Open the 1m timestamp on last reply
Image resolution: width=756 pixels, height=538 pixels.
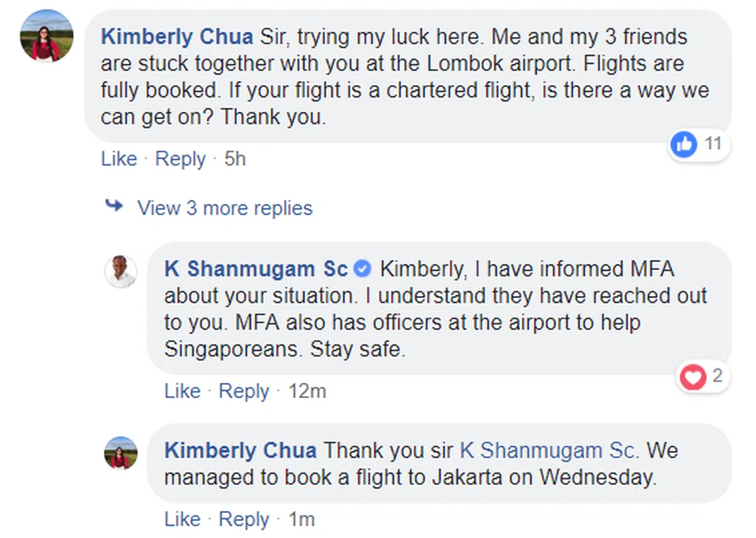pyautogui.click(x=301, y=519)
